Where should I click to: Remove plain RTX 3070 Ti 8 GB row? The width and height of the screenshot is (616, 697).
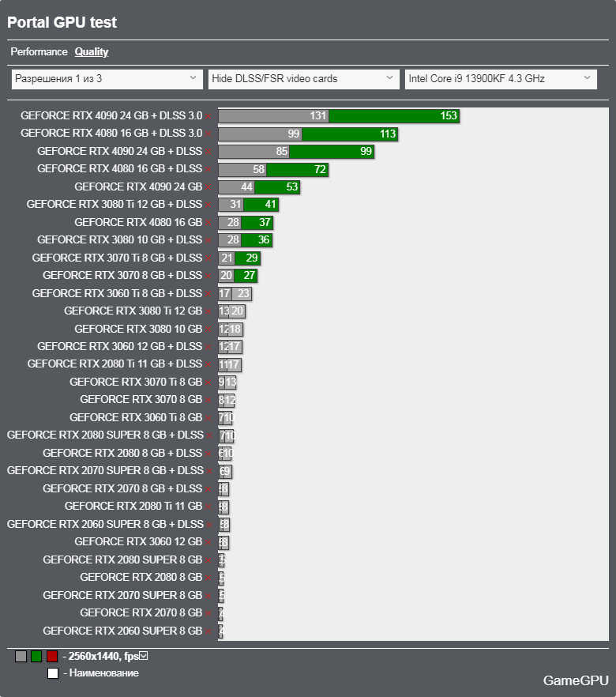point(208,382)
